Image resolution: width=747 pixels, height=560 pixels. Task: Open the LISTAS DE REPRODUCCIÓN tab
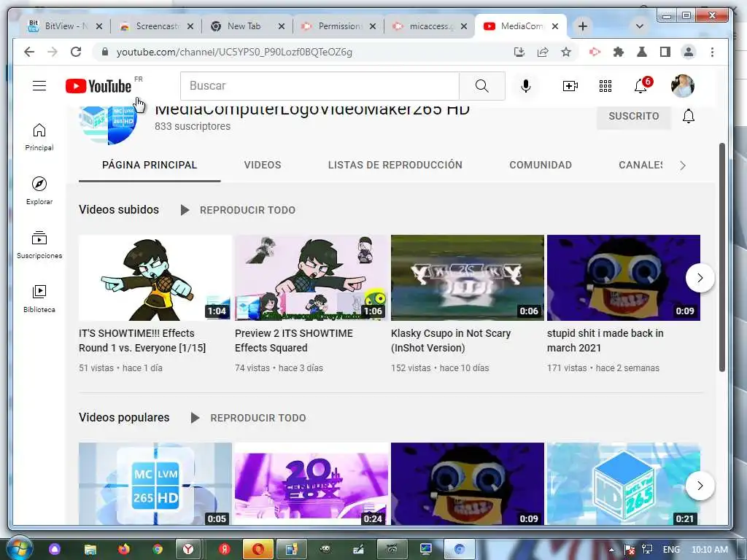coord(395,165)
